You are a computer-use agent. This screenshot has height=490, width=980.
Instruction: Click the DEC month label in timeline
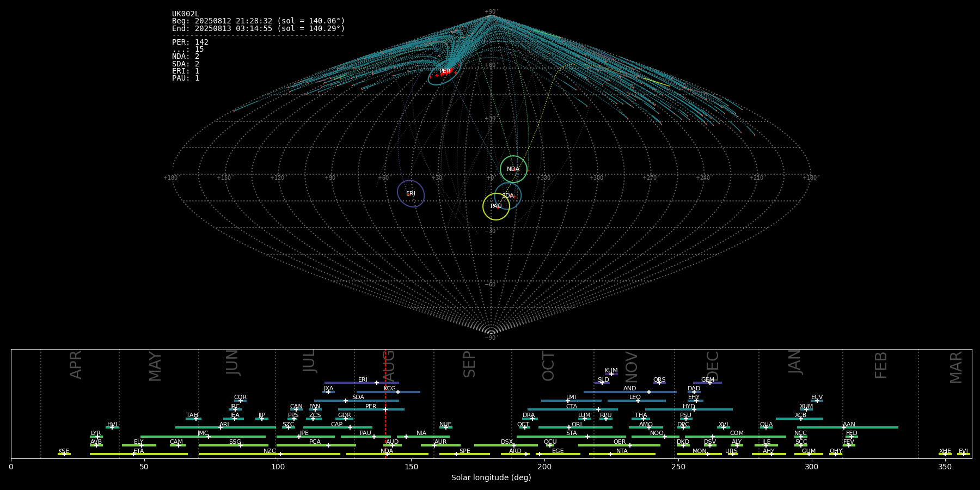713,366
